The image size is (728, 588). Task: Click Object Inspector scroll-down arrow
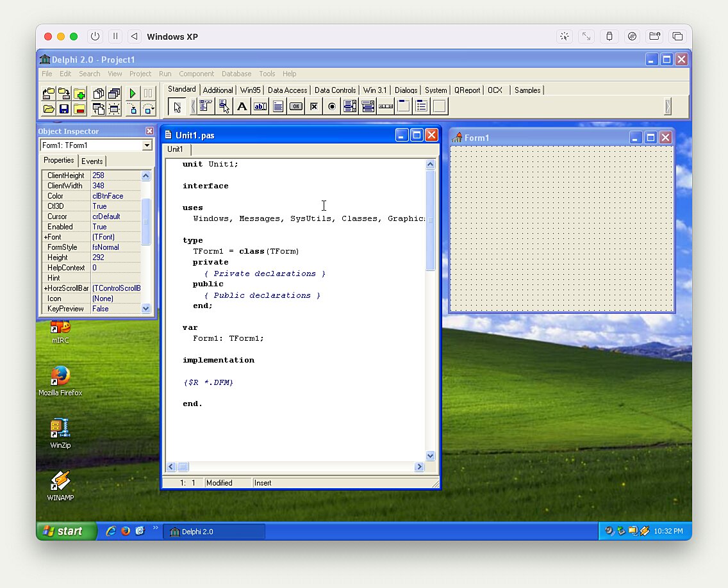145,308
